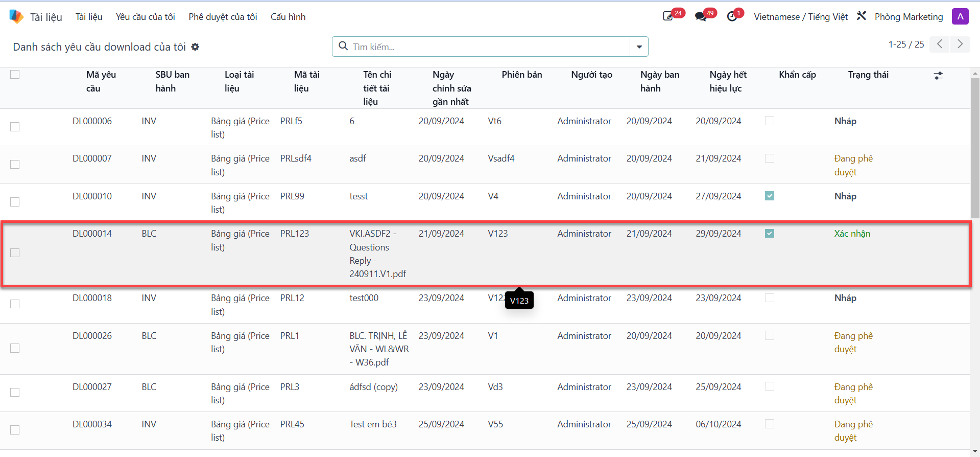
Task: Select the row checkbox for DL000034
Action: point(15,430)
